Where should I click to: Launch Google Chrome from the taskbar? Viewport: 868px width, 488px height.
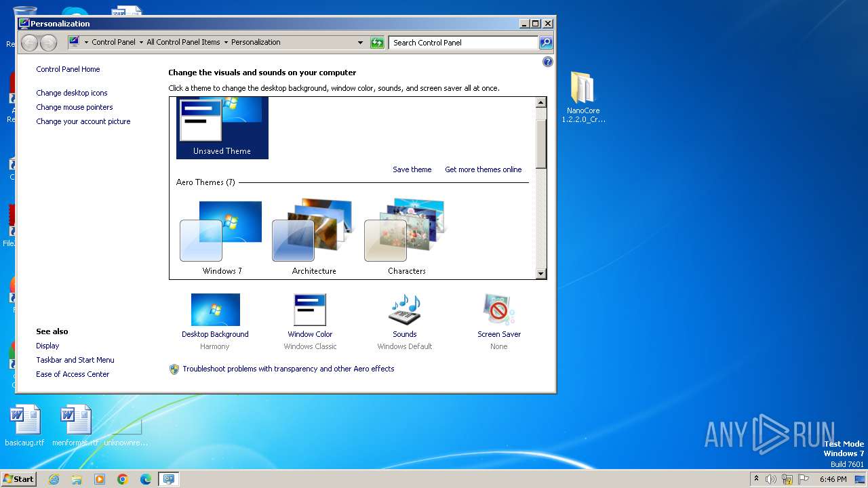pos(123,479)
